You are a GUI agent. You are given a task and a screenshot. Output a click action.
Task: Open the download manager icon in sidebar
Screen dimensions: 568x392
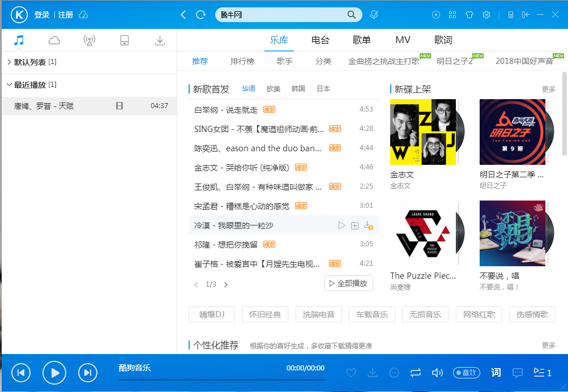coord(160,40)
